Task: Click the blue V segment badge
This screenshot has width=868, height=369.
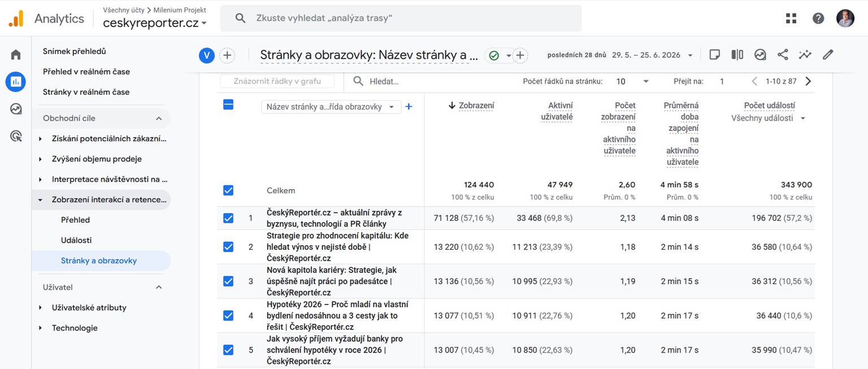Action: [x=207, y=55]
